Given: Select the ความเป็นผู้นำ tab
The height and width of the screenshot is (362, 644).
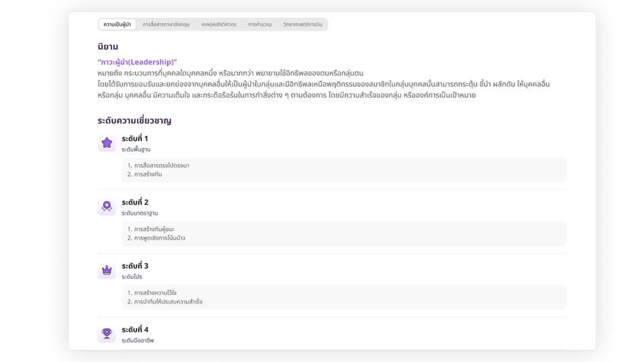Looking at the screenshot, I should point(117,25).
